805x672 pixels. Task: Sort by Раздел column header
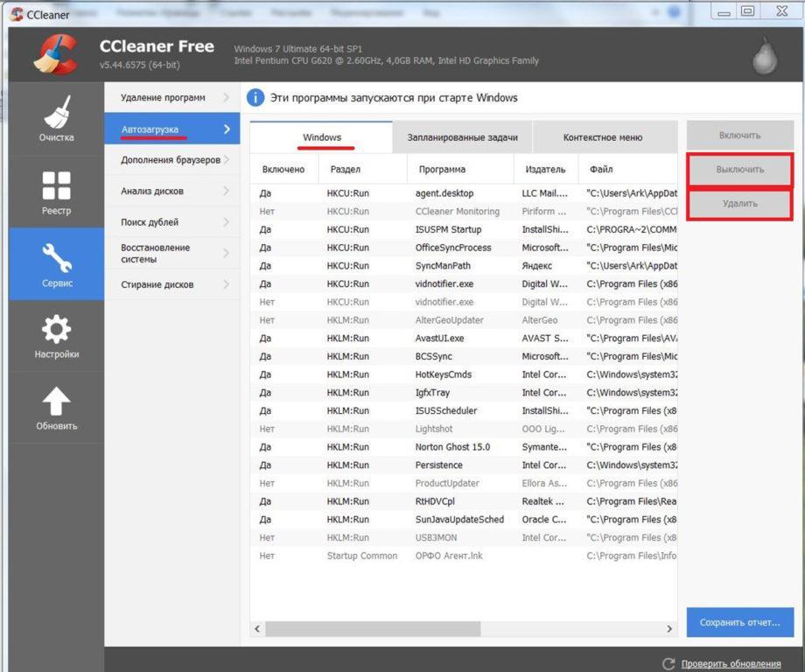pos(362,169)
